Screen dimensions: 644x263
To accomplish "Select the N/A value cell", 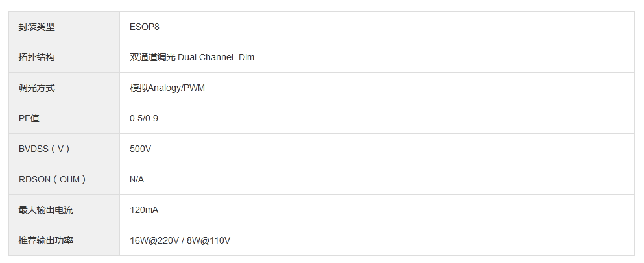I will pyautogui.click(x=137, y=179).
